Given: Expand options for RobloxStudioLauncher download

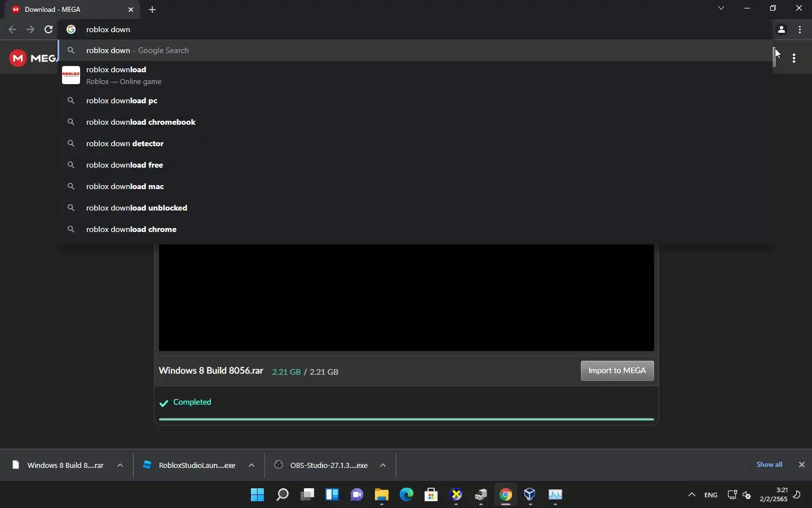Looking at the screenshot, I should coord(251,466).
